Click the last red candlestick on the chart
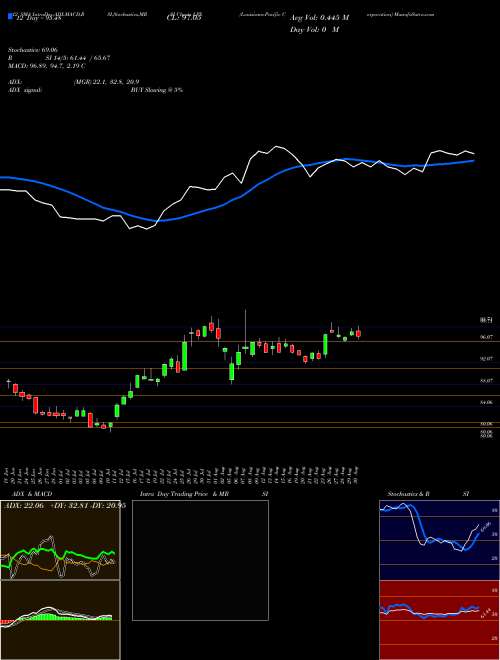 [359, 333]
